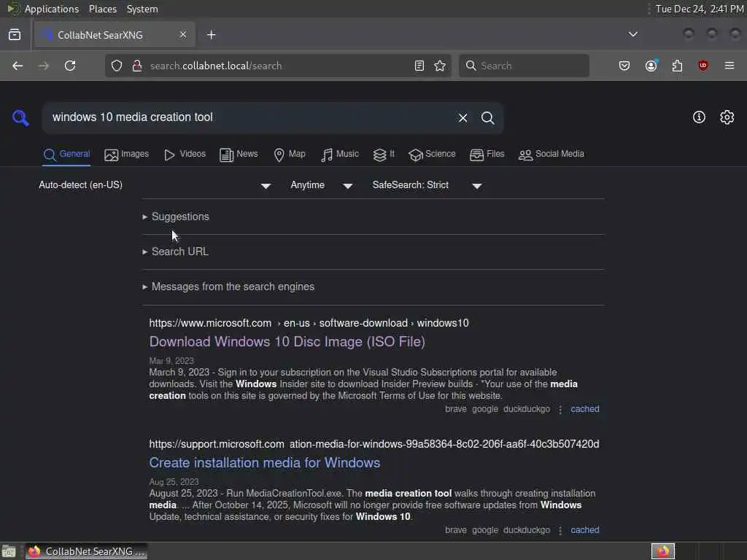Switch to the News tab
747x560 pixels.
(x=239, y=155)
